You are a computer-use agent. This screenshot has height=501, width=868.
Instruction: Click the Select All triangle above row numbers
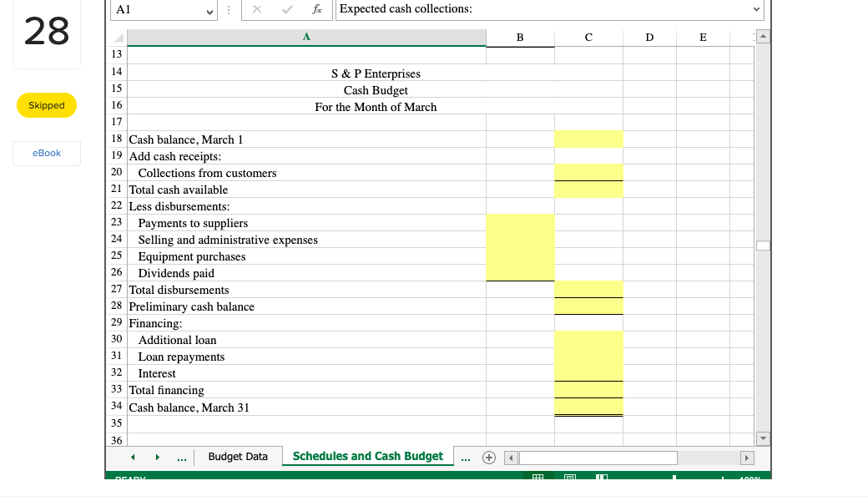tap(118, 37)
